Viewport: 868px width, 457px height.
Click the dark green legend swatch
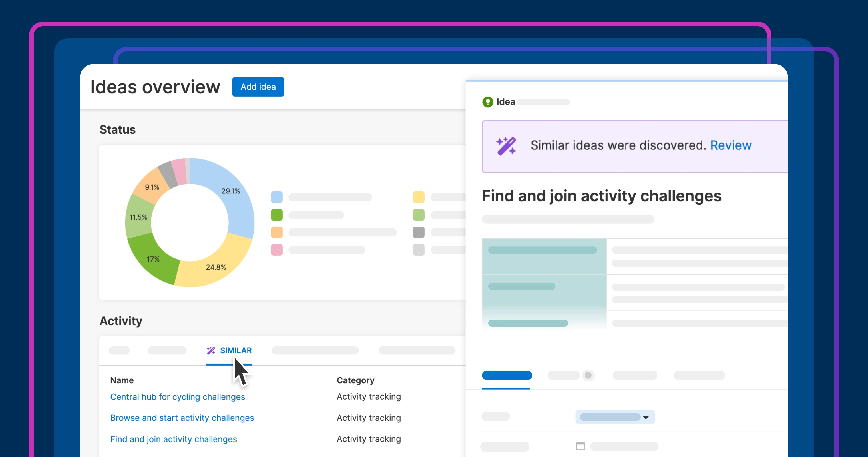coord(277,215)
